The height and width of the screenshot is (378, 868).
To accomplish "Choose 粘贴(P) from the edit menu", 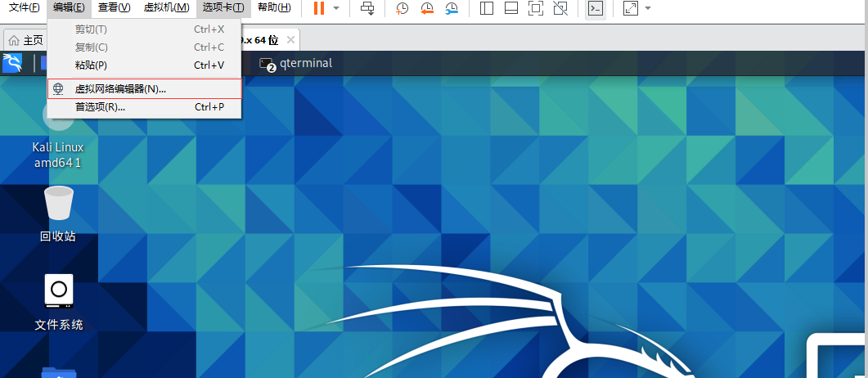I will point(145,65).
